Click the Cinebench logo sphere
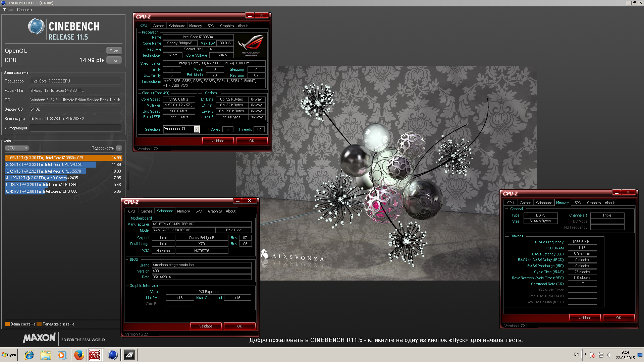Screen dimensions: 644x362 (x=36, y=26)
